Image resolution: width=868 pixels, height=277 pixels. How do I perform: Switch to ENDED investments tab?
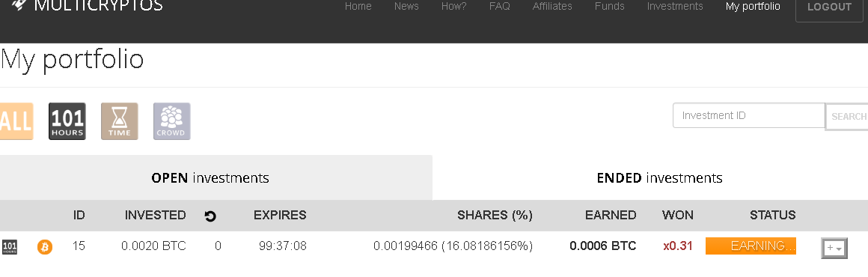click(x=650, y=178)
